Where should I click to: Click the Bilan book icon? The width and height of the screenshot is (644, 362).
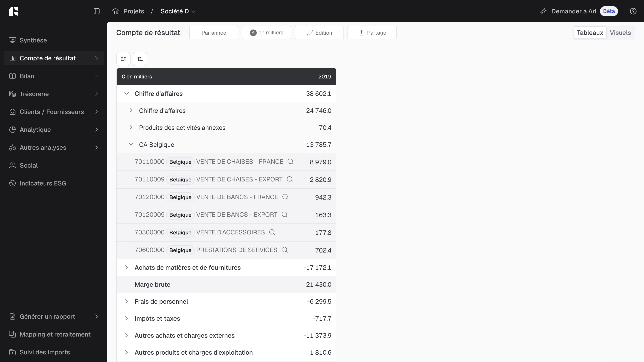pos(13,76)
